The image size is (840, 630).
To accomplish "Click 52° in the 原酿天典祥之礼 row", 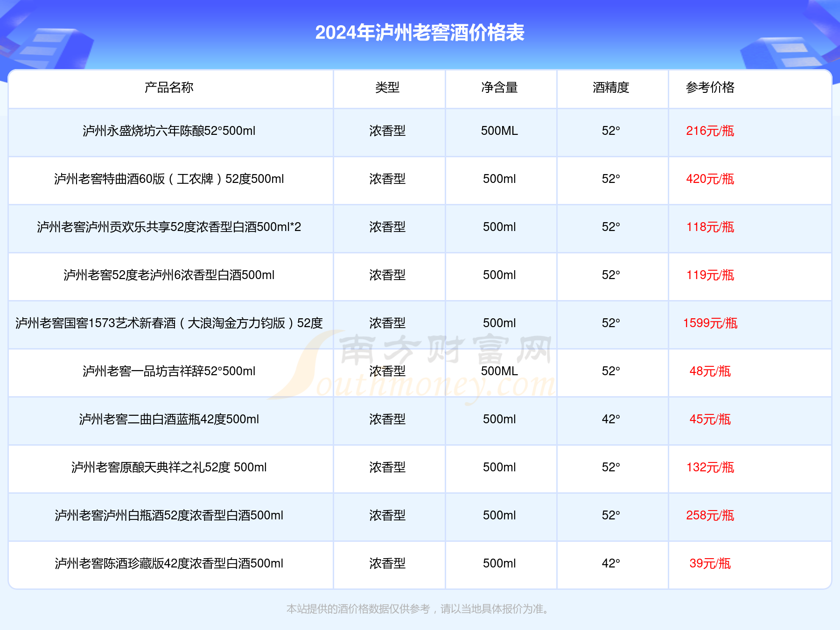I will (611, 468).
